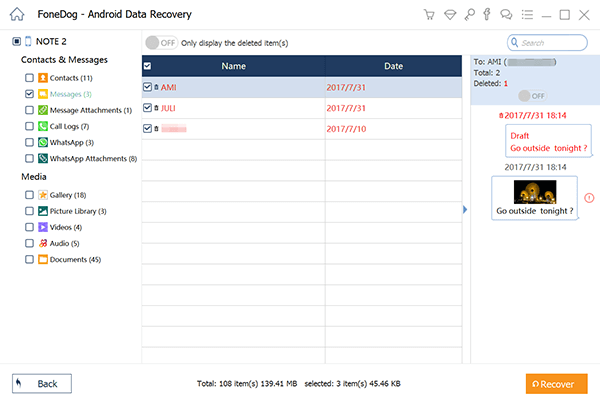Uncheck the AMI message row checkbox
The height and width of the screenshot is (402, 600).
coord(148,87)
